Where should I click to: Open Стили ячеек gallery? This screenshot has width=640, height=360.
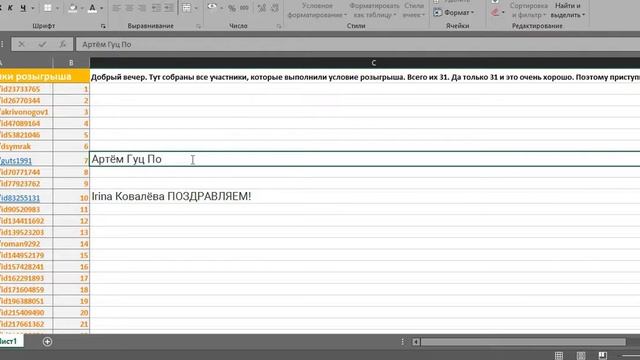[414, 10]
